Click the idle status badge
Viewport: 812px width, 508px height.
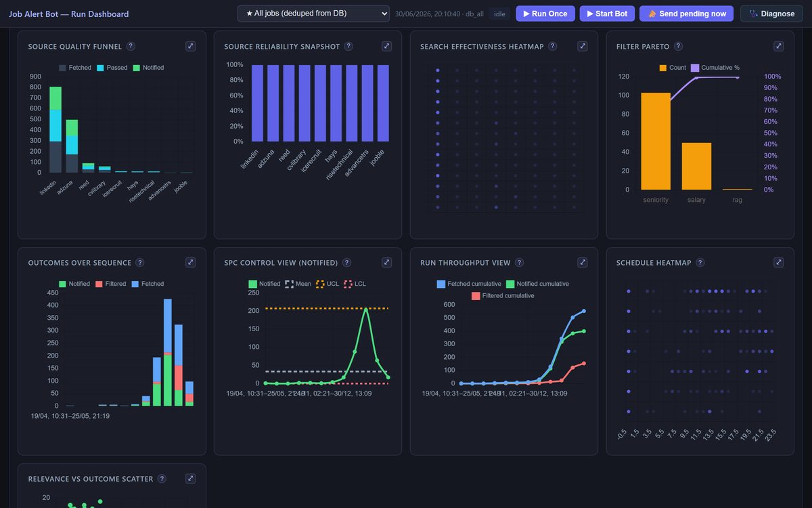[x=499, y=14]
